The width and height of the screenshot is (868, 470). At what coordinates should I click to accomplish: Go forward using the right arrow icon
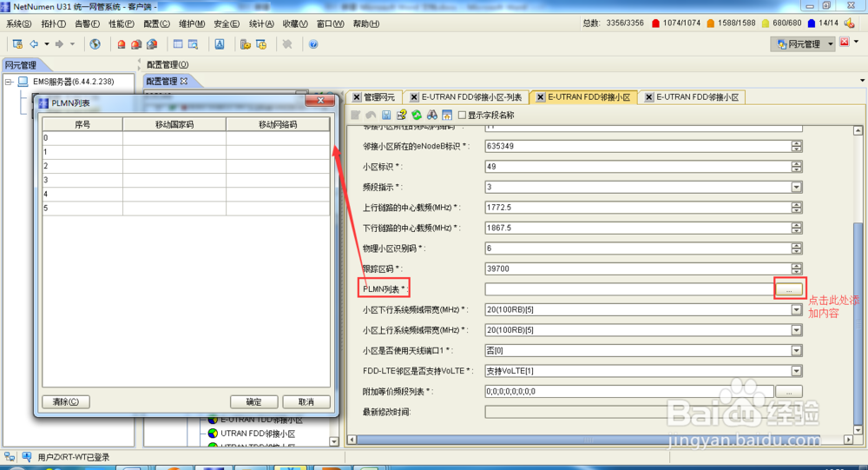[x=59, y=44]
